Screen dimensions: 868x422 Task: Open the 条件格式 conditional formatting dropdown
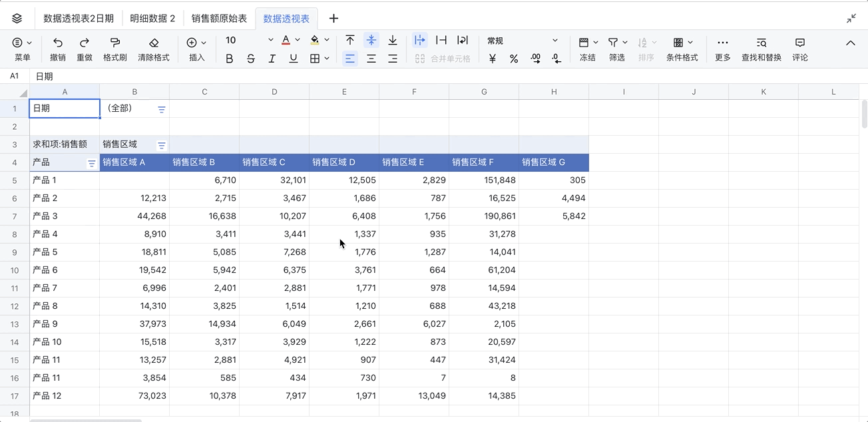[x=682, y=49]
